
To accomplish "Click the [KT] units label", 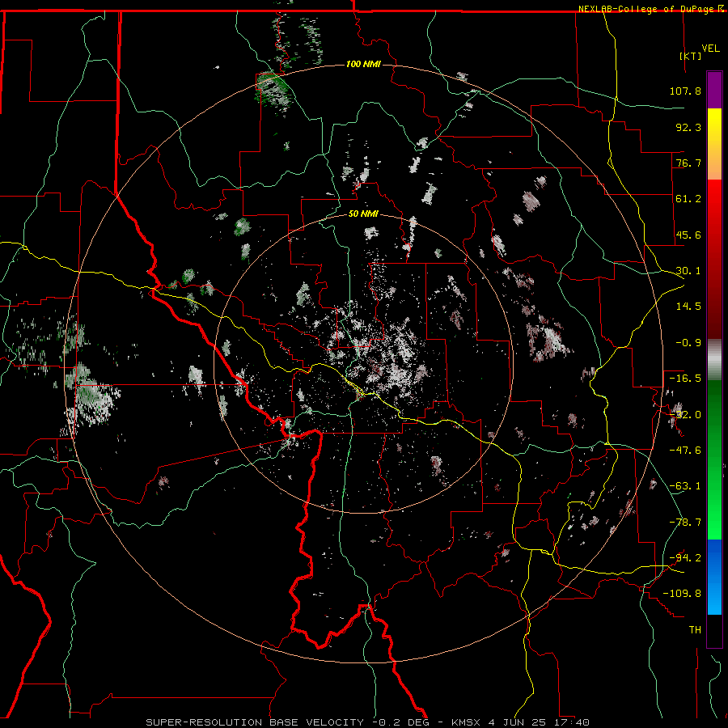I will click(691, 56).
